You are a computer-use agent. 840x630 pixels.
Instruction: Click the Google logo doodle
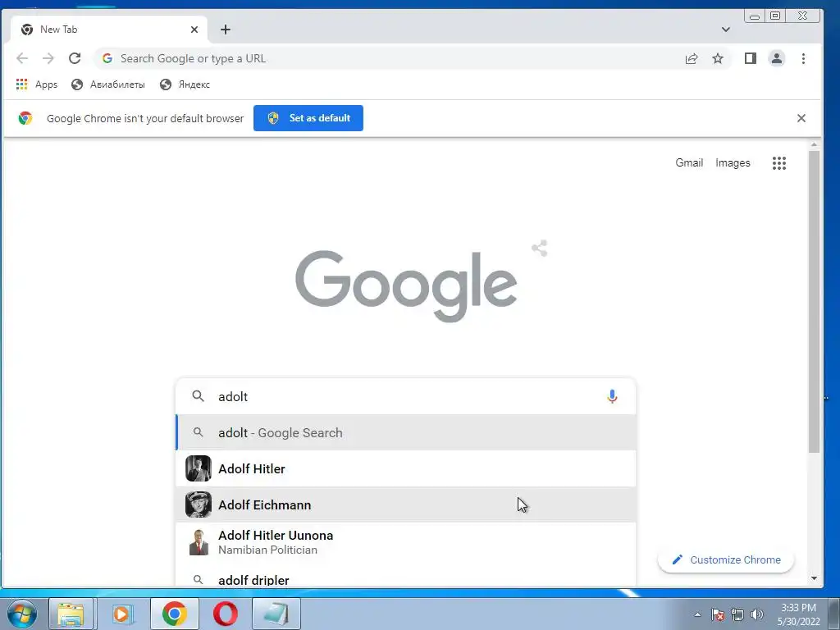pos(406,286)
